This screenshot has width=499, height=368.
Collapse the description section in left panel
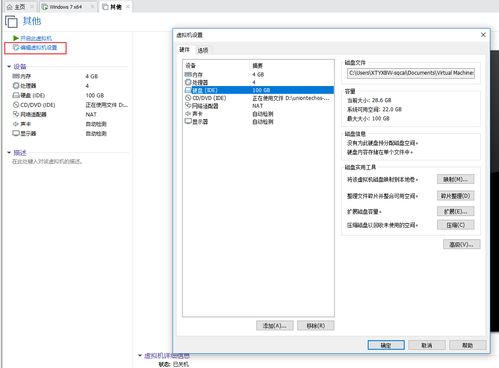[9, 153]
